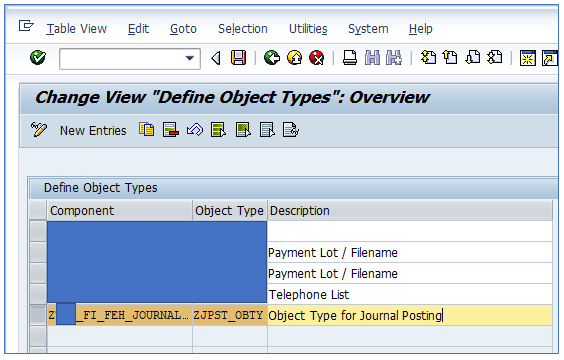Viewport: 564px width, 360px height.
Task: Click the red Cancel icon
Action: [x=317, y=58]
